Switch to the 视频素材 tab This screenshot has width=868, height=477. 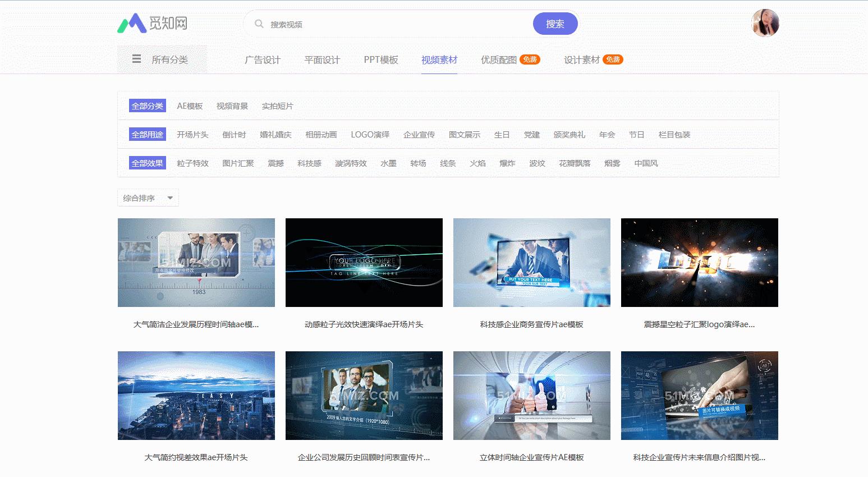(x=439, y=60)
